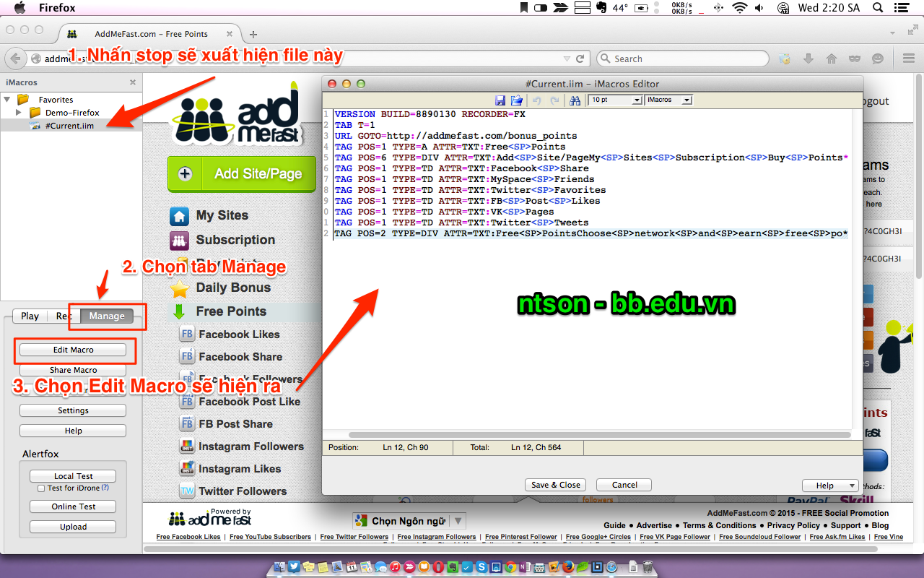This screenshot has width=924, height=578.
Task: Open the Help dropdown in iMacros Editor
Action: 830,486
